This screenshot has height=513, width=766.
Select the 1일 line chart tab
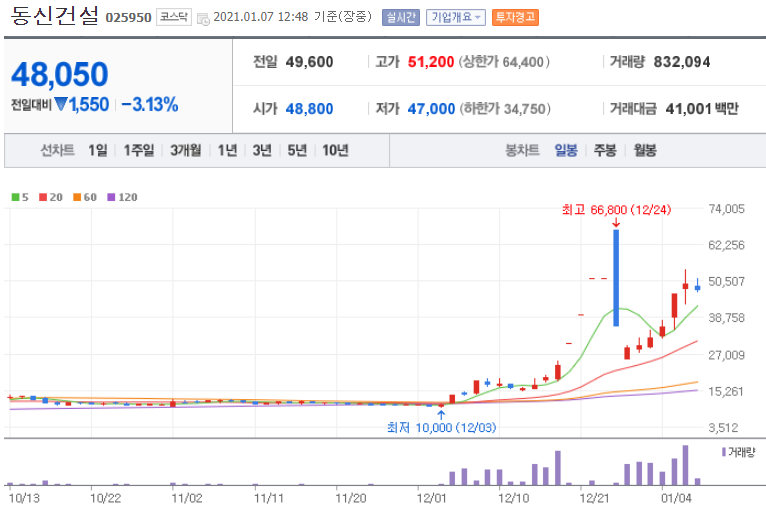[x=98, y=150]
